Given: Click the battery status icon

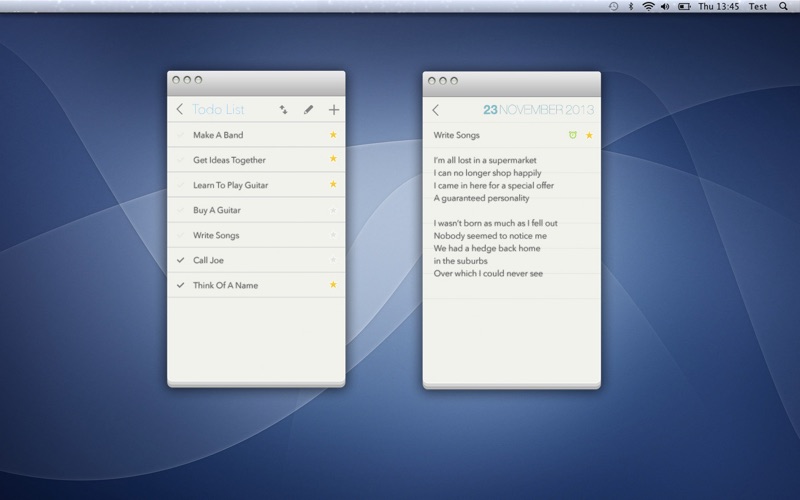Looking at the screenshot, I should [x=684, y=6].
